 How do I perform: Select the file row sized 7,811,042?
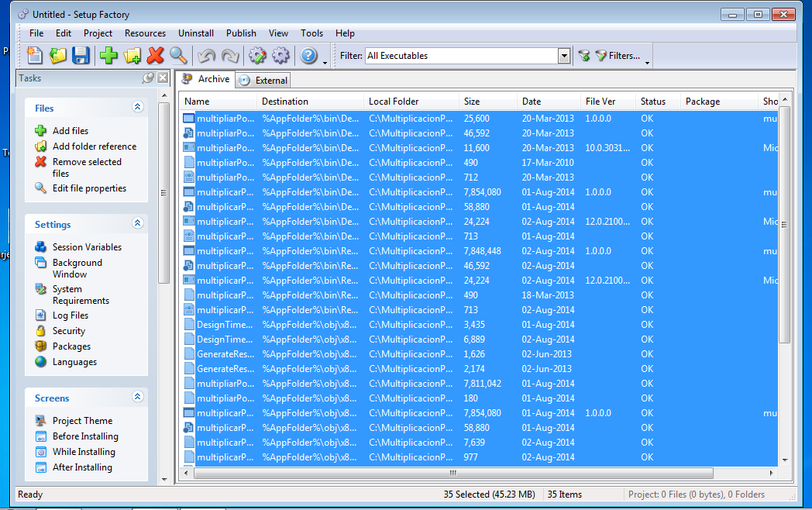coord(479,384)
